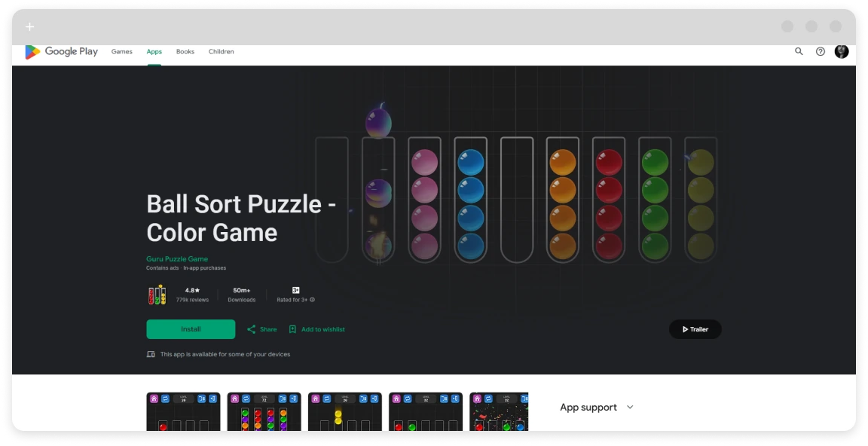Open the first gameplay screenshot thumbnail
This screenshot has width=868, height=446.
(x=183, y=411)
